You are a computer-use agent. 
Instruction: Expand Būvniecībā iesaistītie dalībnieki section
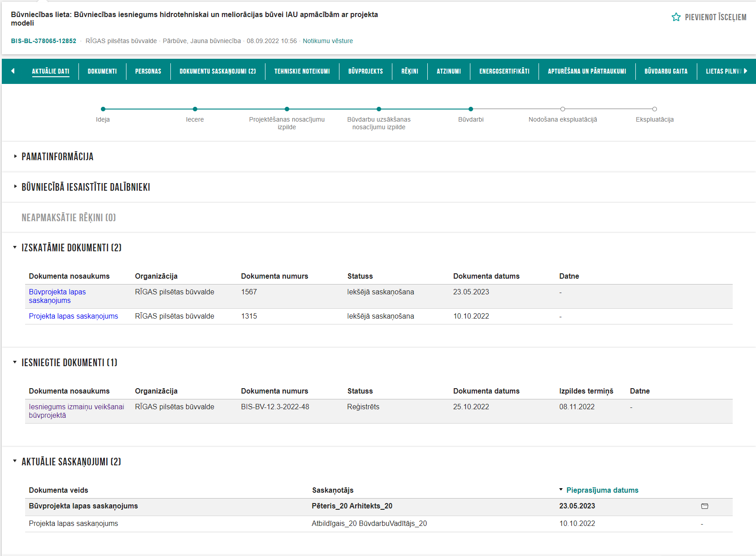[x=86, y=187]
